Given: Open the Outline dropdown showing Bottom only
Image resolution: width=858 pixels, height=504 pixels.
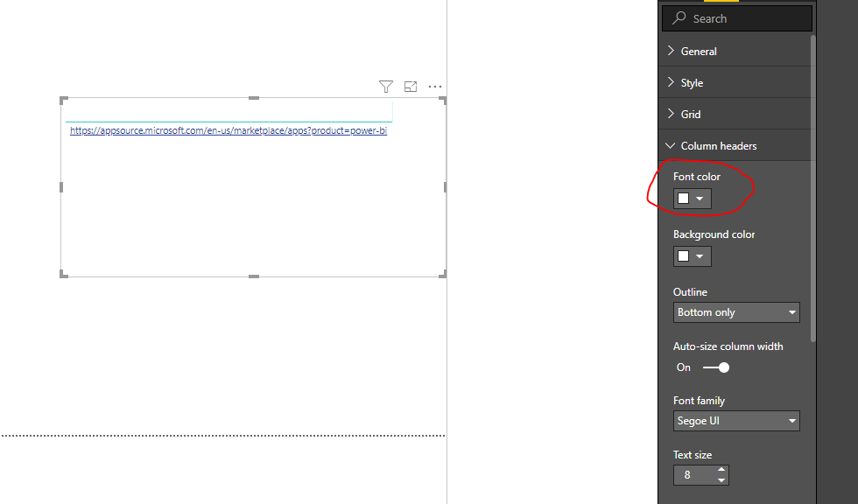Looking at the screenshot, I should (736, 312).
